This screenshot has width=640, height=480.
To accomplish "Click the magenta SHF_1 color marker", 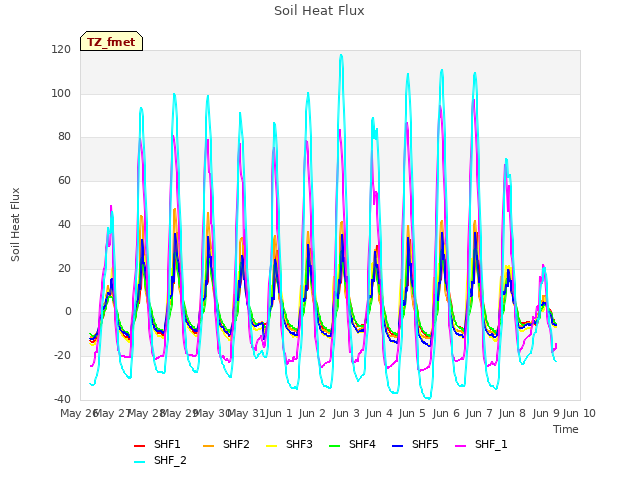I will point(460,446).
